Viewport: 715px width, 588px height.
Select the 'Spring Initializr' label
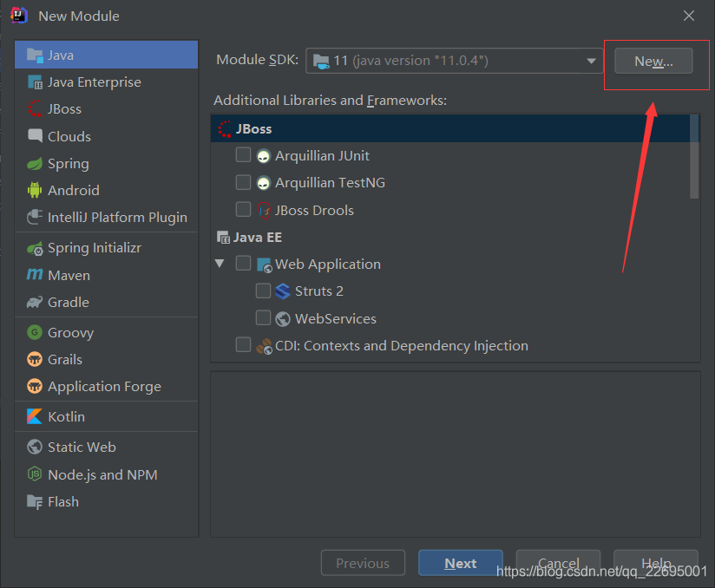(x=95, y=248)
